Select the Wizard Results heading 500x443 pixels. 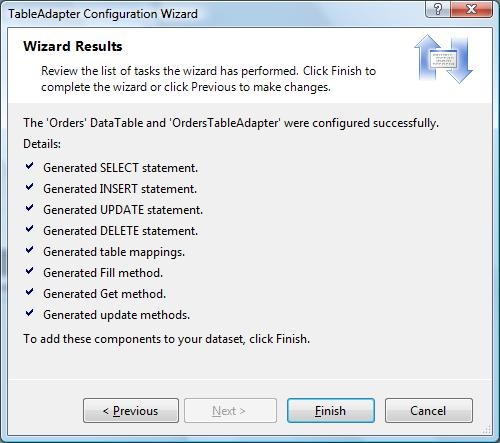coord(73,46)
